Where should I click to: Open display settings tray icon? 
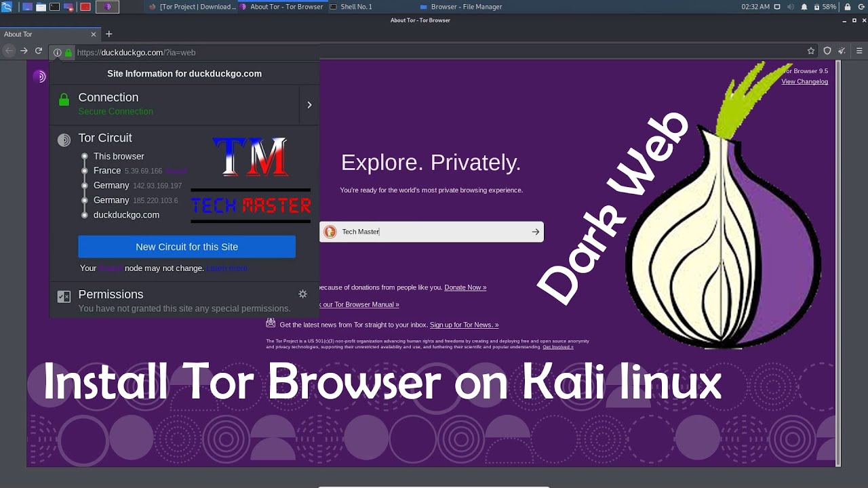[x=777, y=7]
